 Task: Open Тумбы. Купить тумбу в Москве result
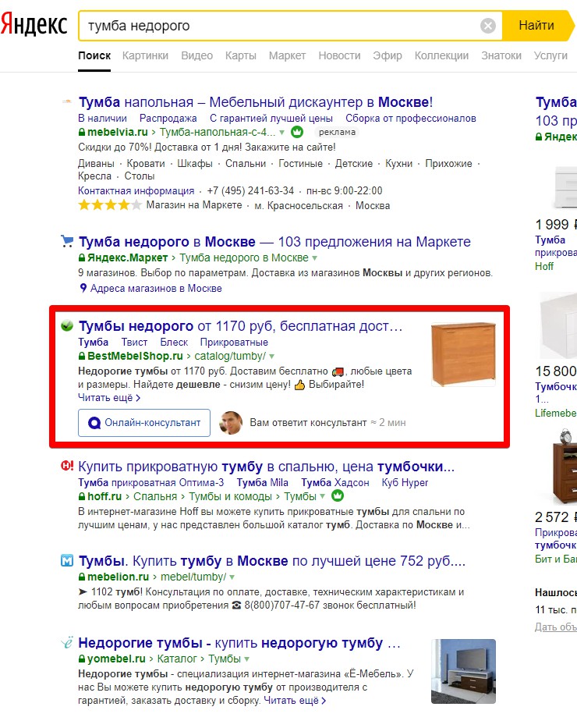click(x=272, y=561)
